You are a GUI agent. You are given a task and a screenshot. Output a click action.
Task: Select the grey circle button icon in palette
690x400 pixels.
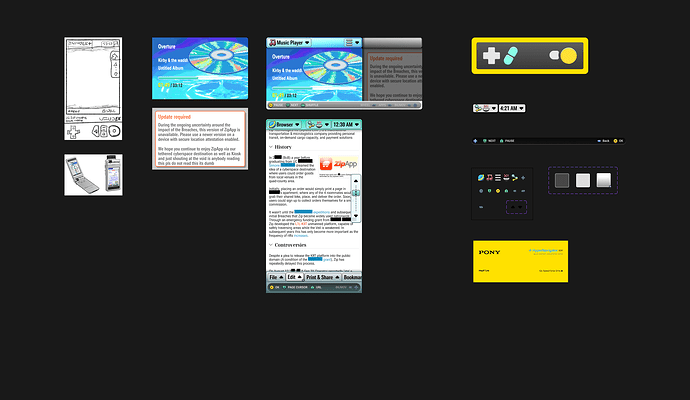coord(481,191)
